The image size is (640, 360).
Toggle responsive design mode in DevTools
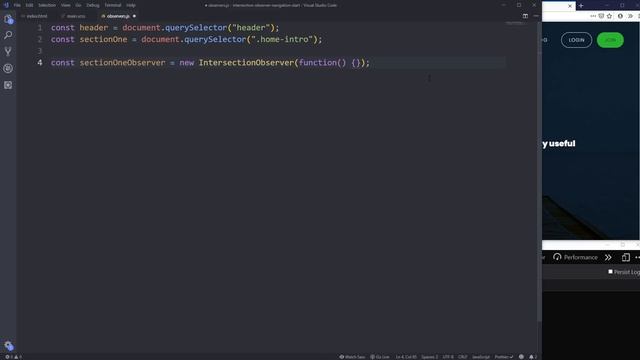click(x=626, y=257)
